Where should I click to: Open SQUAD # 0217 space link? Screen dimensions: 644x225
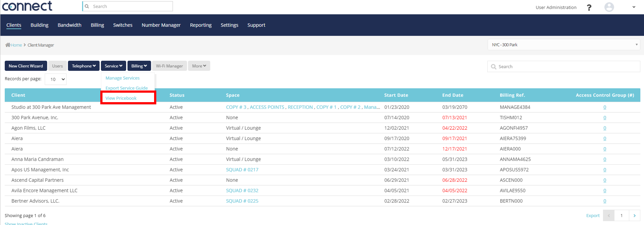[242, 170]
